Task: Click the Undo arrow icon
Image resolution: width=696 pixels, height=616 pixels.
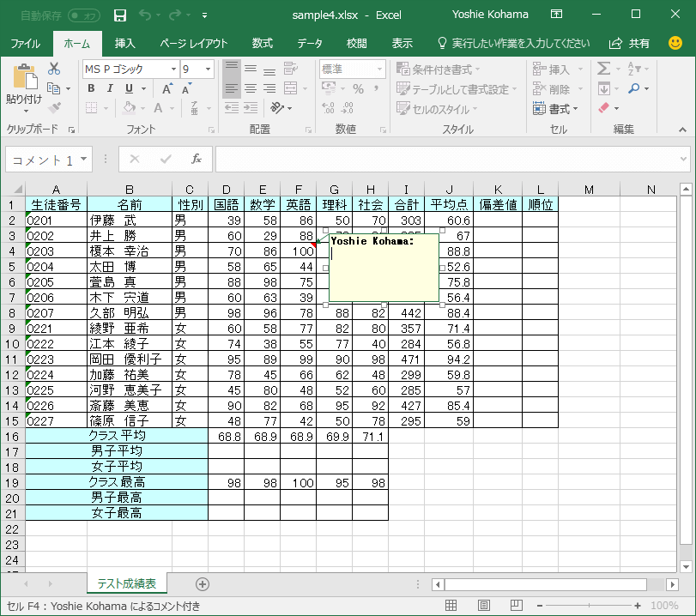Action: pyautogui.click(x=145, y=15)
